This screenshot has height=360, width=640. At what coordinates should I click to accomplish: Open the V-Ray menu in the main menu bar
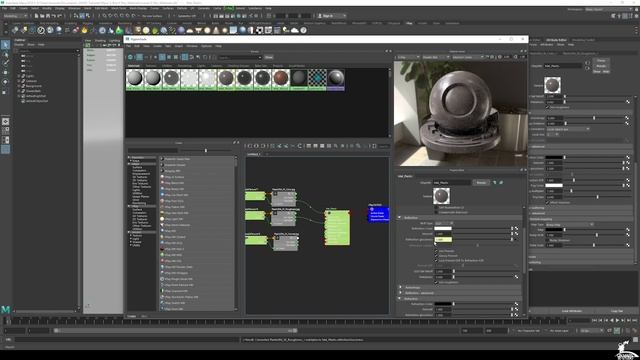[229, 8]
